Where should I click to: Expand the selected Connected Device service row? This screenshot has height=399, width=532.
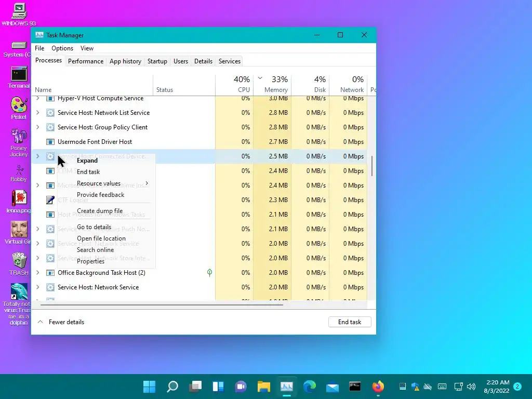coord(37,156)
